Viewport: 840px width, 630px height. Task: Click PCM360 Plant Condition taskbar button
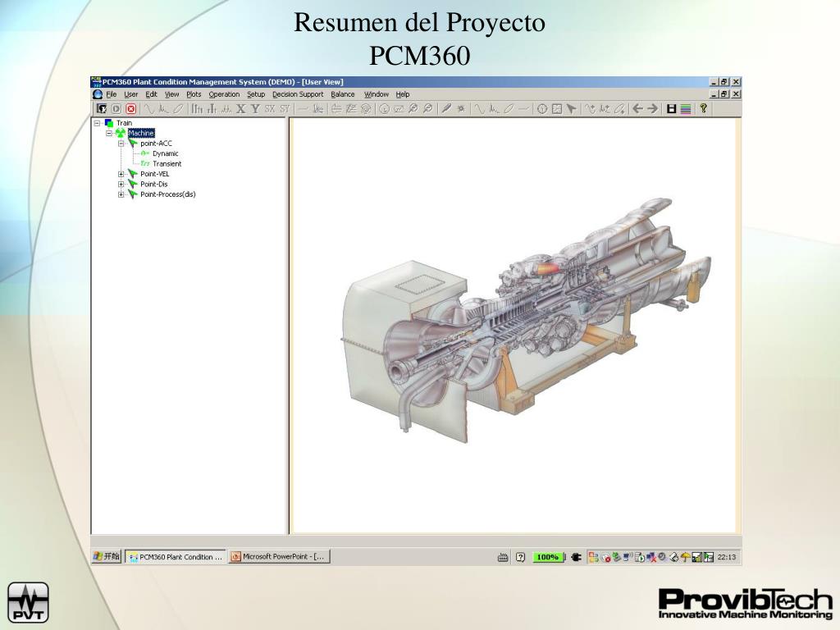[x=176, y=557]
